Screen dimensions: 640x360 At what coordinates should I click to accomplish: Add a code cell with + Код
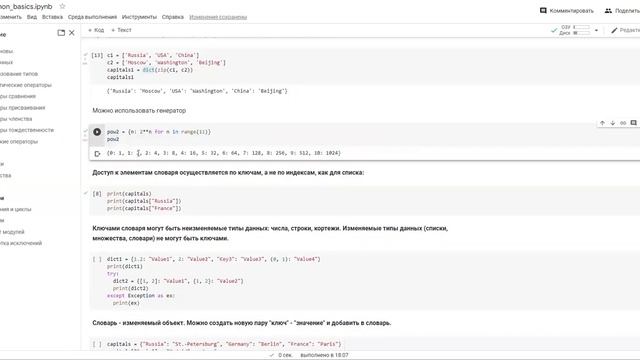tap(96, 30)
